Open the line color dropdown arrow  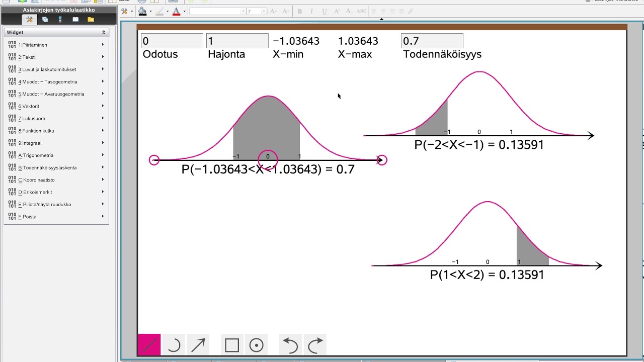coord(167,11)
